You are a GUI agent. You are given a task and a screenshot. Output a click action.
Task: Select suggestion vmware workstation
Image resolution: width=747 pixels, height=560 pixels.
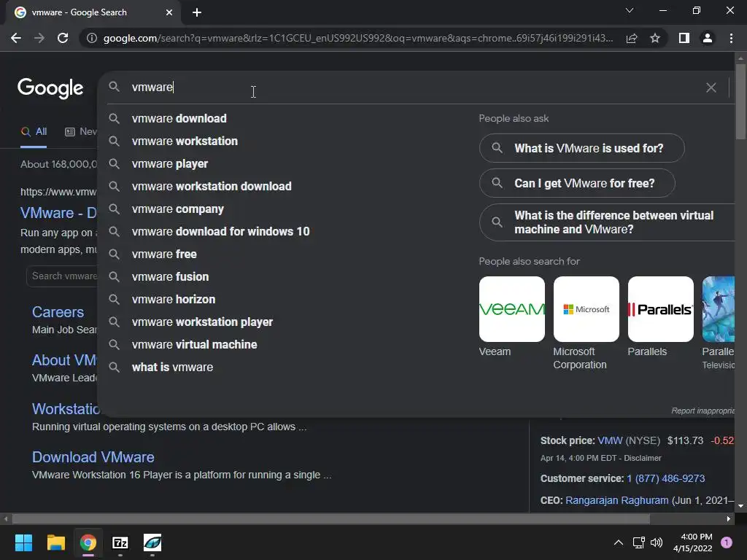click(x=185, y=141)
